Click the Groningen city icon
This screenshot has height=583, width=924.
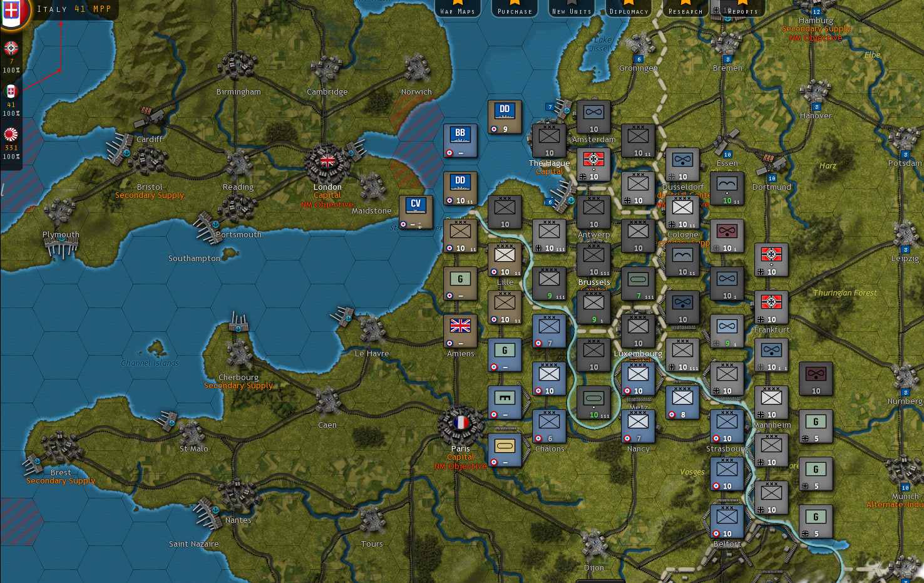(x=639, y=46)
